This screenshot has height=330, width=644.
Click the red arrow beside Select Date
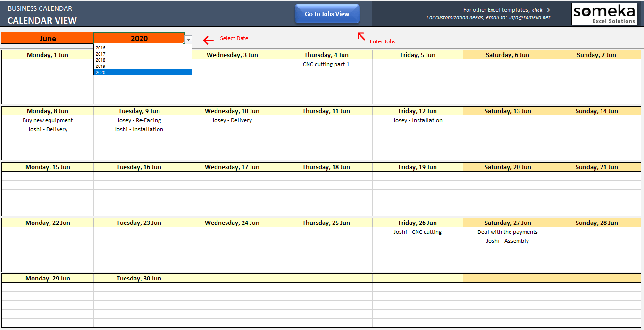(208, 41)
